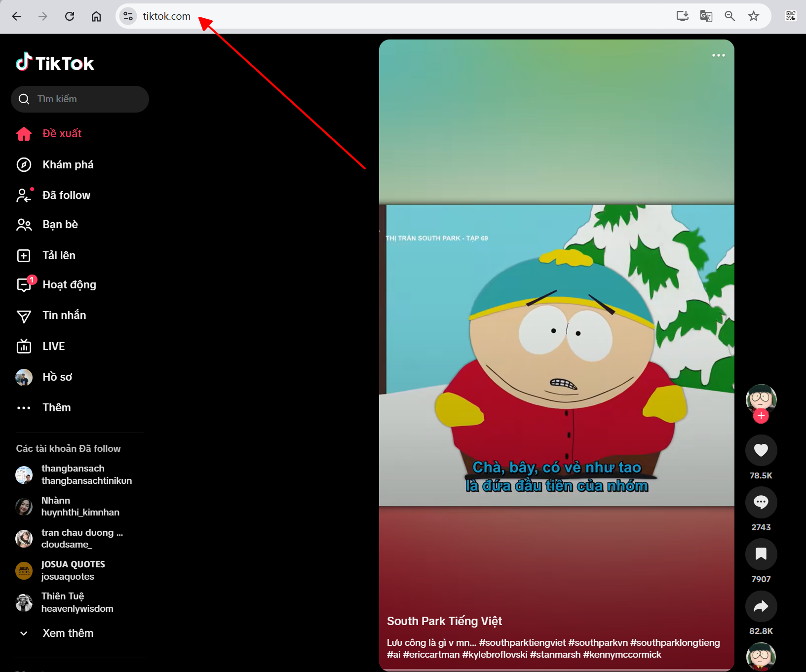Viewport: 806px width, 672px height.
Task: Share the video using arrow icon
Action: [761, 606]
